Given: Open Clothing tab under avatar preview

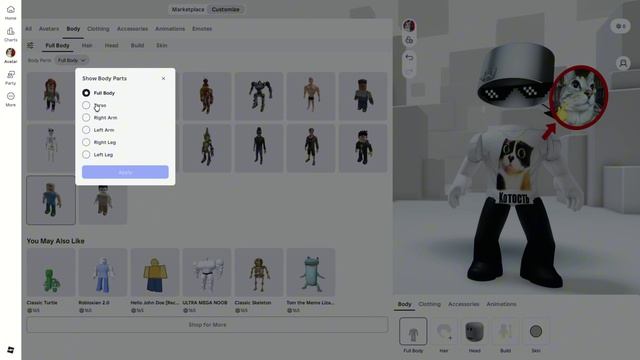Looking at the screenshot, I should (x=429, y=304).
